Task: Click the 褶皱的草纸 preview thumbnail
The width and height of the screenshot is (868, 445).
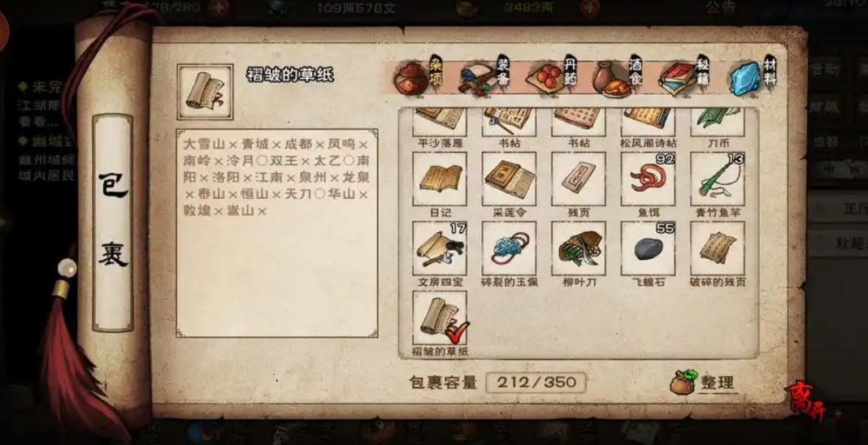Action: (x=205, y=92)
